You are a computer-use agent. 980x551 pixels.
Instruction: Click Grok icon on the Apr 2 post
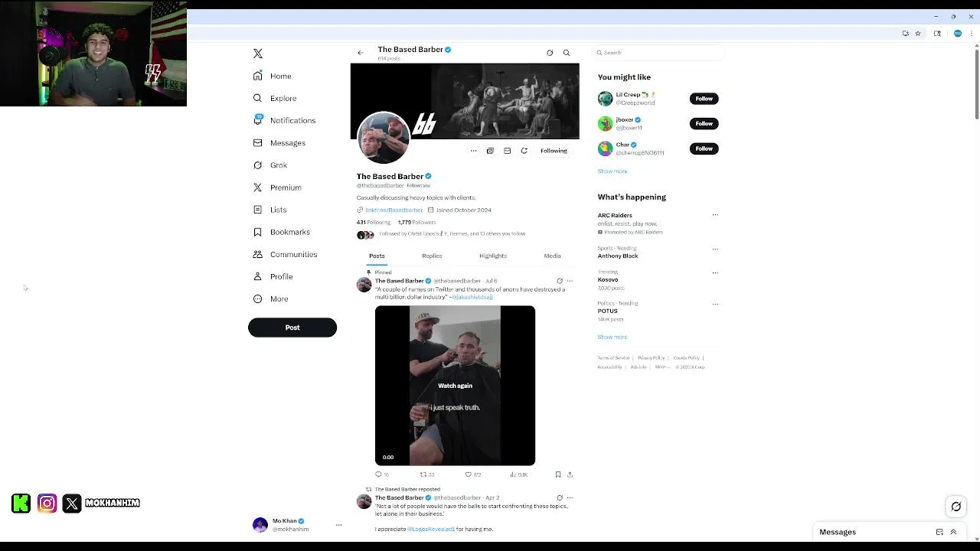click(x=560, y=497)
